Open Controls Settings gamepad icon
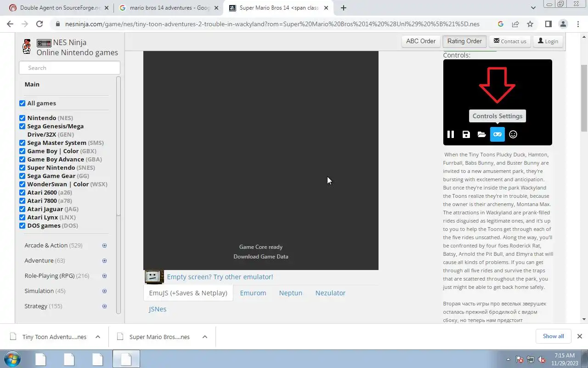The height and width of the screenshot is (368, 588). coord(498,134)
